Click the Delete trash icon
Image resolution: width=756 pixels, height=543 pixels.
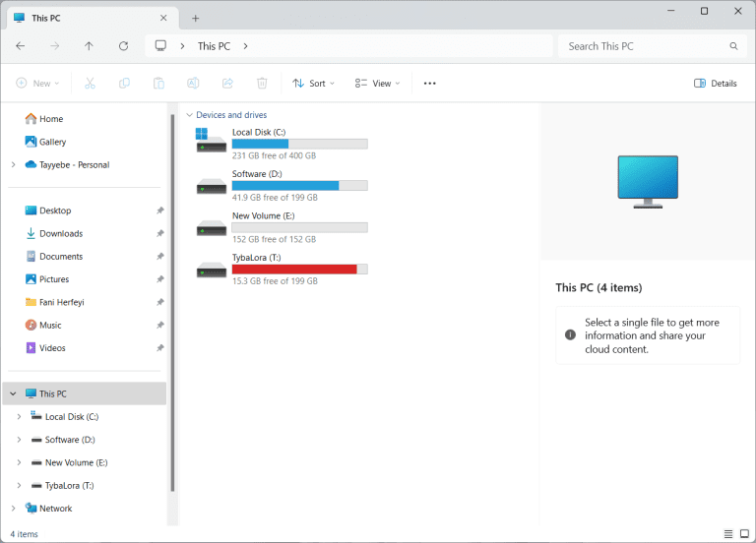coord(262,84)
